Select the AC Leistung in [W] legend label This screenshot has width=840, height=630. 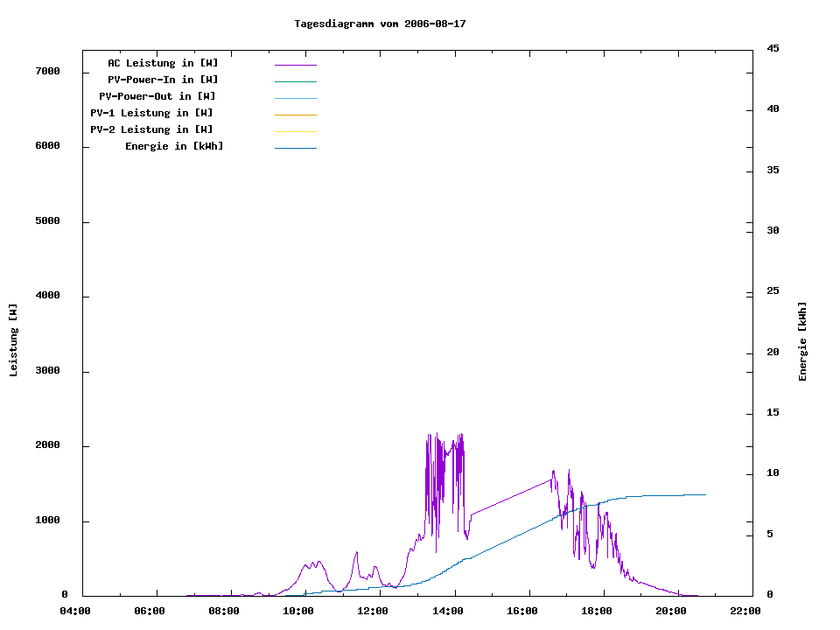[x=163, y=63]
